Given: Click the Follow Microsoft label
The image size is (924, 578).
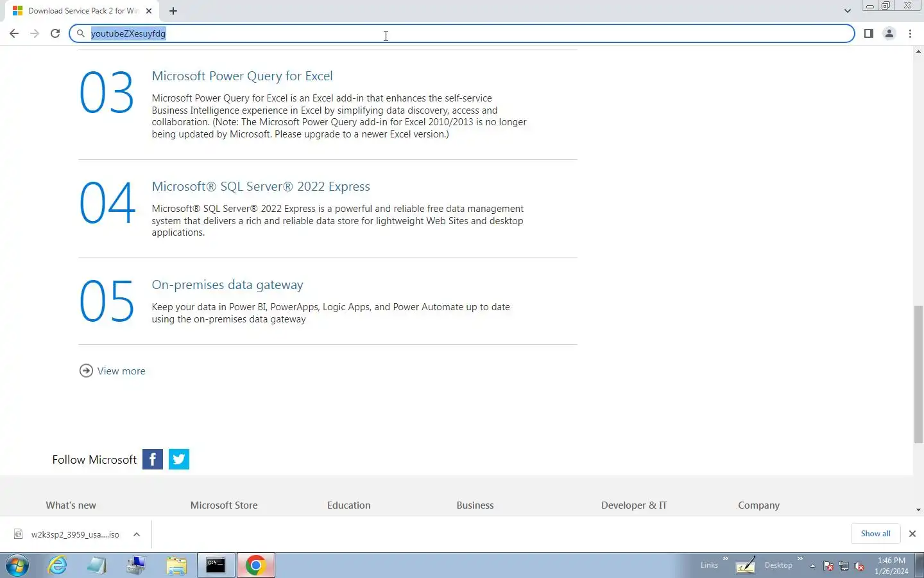Looking at the screenshot, I should [94, 460].
